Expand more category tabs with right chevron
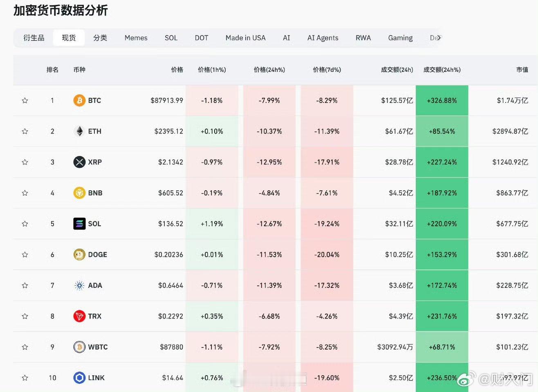The height and width of the screenshot is (392, 538). pos(439,38)
